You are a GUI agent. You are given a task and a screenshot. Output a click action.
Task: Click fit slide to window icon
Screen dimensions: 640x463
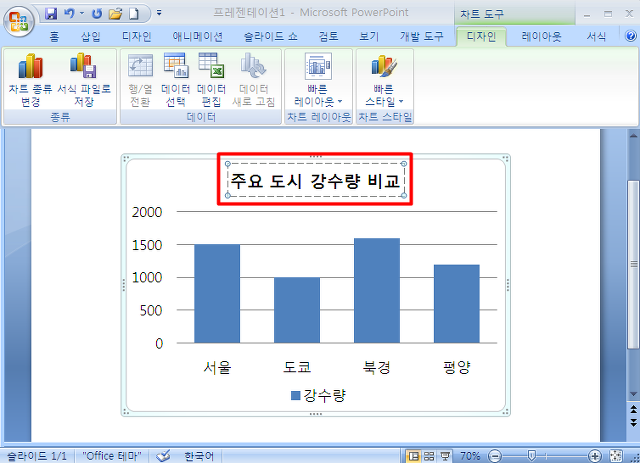tap(616, 456)
